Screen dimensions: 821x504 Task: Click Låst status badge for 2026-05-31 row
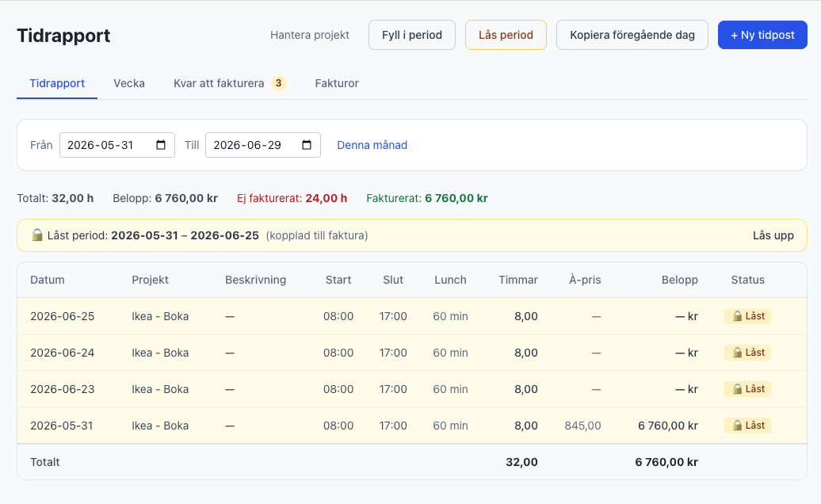click(x=748, y=426)
